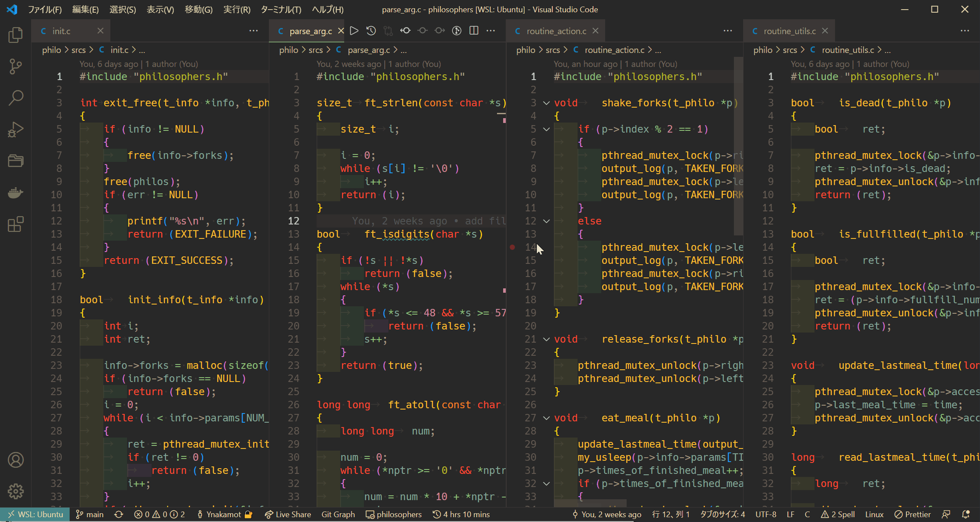Open the Extensions view
This screenshot has height=522, width=980.
[16, 224]
